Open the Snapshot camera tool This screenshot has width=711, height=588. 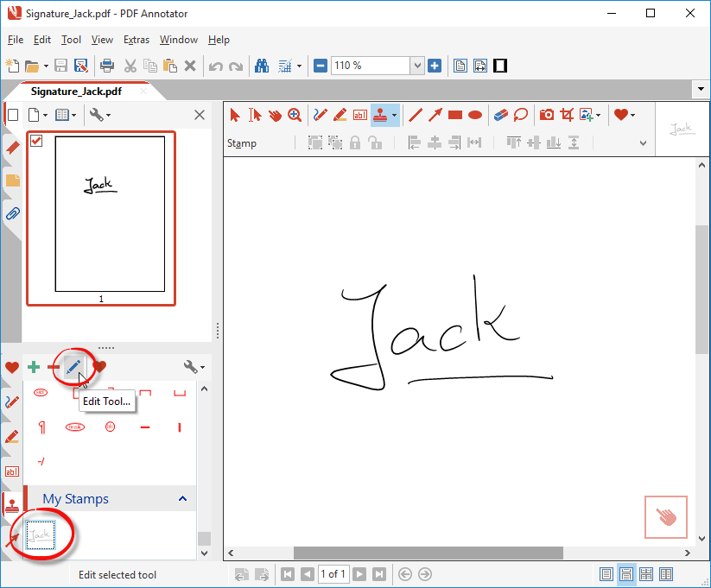546,114
